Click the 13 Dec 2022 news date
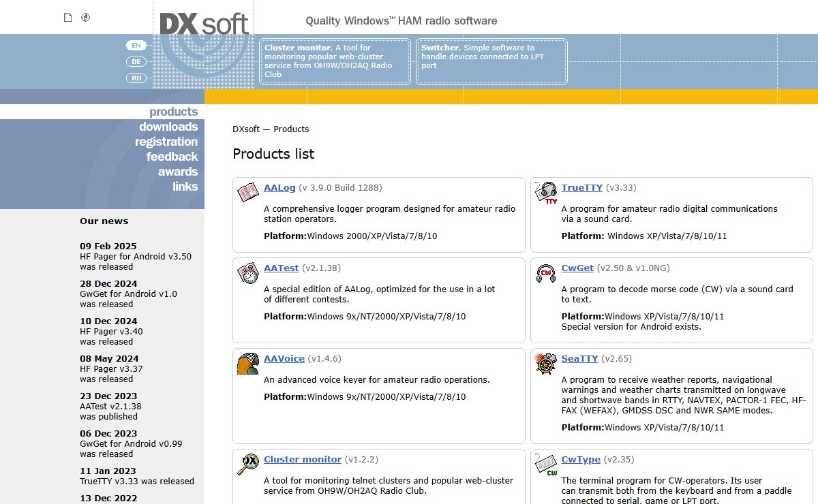The width and height of the screenshot is (818, 504). [108, 499]
